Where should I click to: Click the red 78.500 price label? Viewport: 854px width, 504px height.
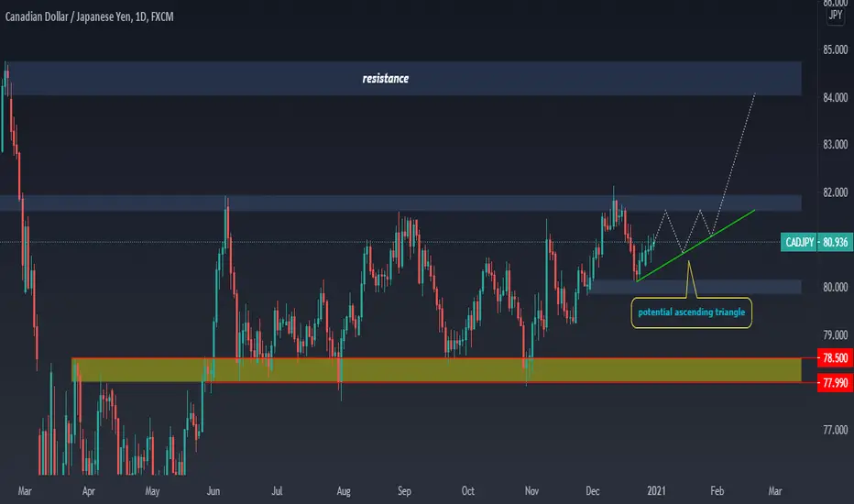tap(835, 358)
